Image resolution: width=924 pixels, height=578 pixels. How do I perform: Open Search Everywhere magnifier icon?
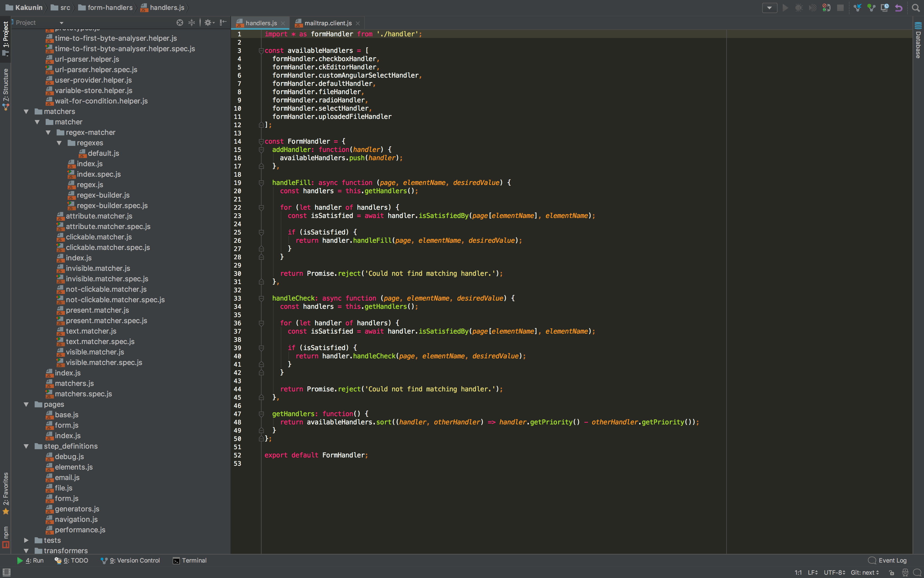(915, 8)
